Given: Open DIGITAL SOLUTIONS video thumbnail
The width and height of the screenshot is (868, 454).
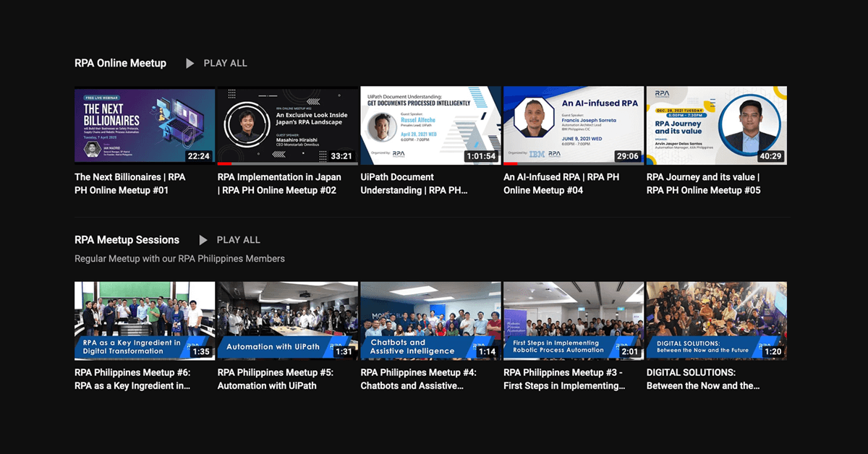Looking at the screenshot, I should pos(717,321).
